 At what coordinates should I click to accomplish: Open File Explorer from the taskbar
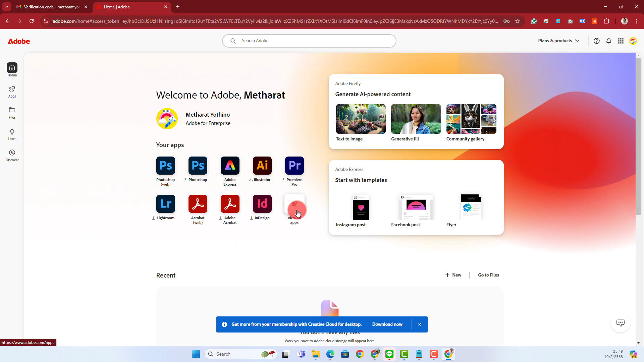click(x=315, y=354)
